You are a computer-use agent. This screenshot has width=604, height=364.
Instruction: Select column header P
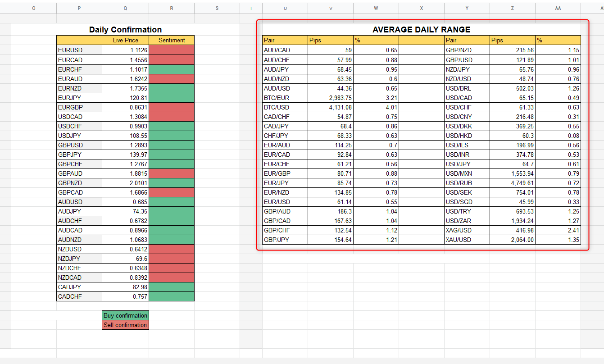(x=79, y=8)
